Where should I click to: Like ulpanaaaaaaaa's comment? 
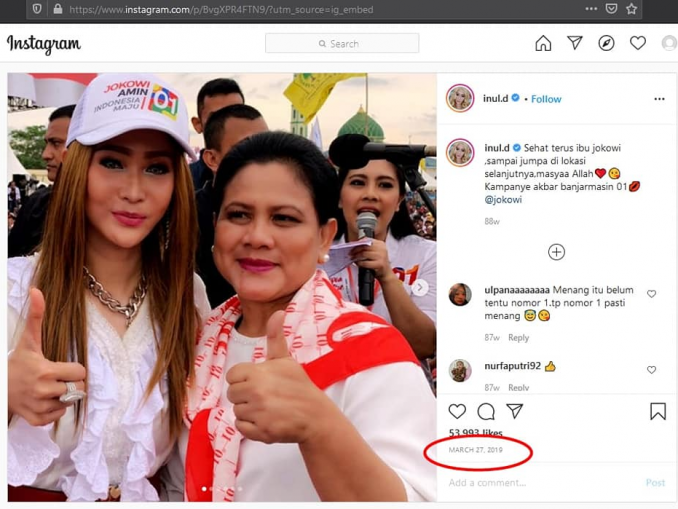coord(651,294)
